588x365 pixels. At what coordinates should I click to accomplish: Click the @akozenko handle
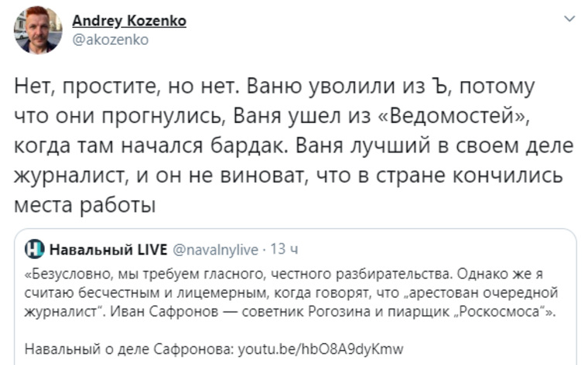click(110, 39)
